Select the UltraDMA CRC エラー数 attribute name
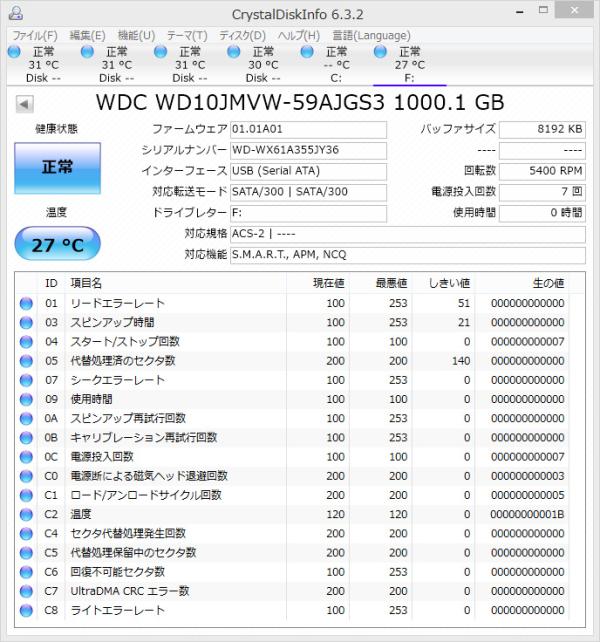 [130, 591]
